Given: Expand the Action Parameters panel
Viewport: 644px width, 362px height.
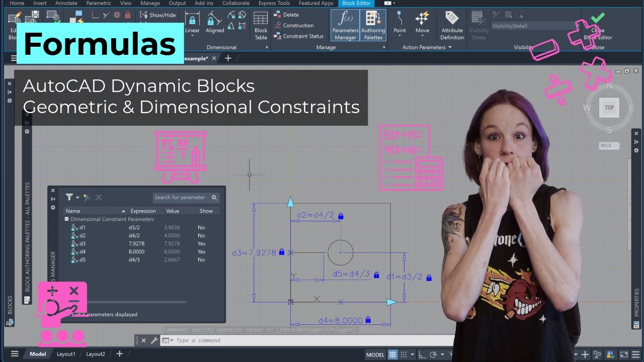Looking at the screenshot, I should click(x=427, y=47).
